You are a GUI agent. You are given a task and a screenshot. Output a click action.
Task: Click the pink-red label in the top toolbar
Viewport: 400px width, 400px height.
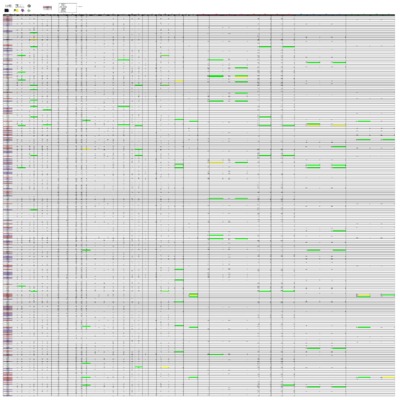pos(47,7)
